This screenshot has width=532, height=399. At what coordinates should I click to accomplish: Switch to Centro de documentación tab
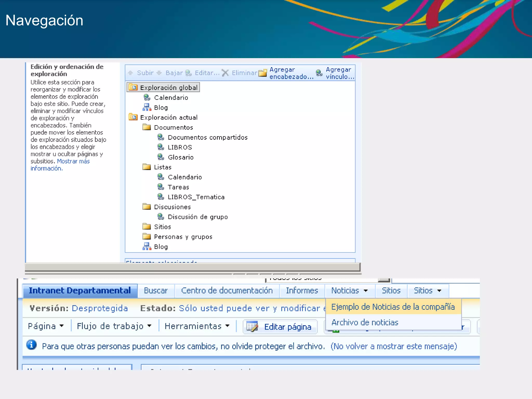(227, 290)
